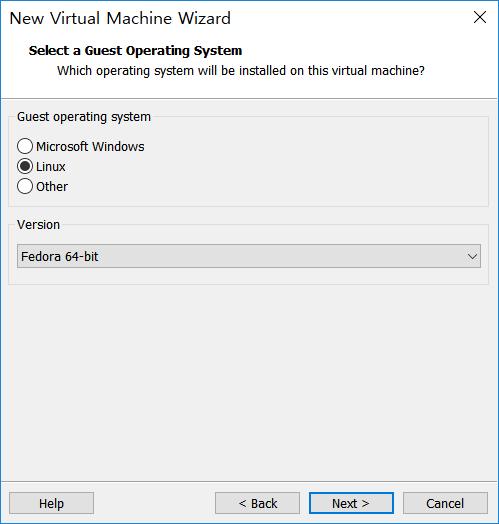
Task: Cancel the New Virtual Machine Wizard
Action: 445,503
